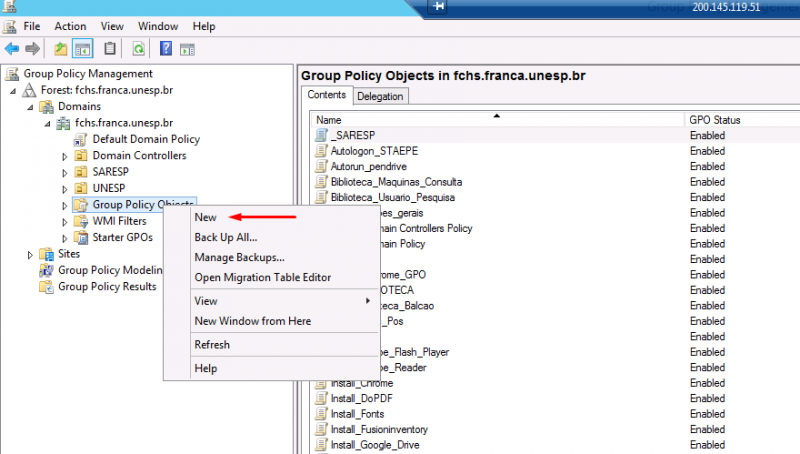Image resolution: width=800 pixels, height=454 pixels.
Task: Open the Help menu in menu bar
Action: pos(204,26)
